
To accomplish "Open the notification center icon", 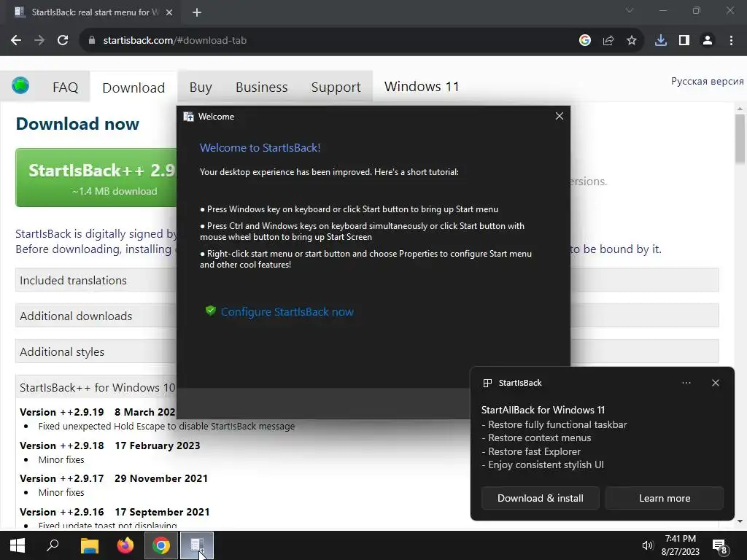I will click(720, 546).
